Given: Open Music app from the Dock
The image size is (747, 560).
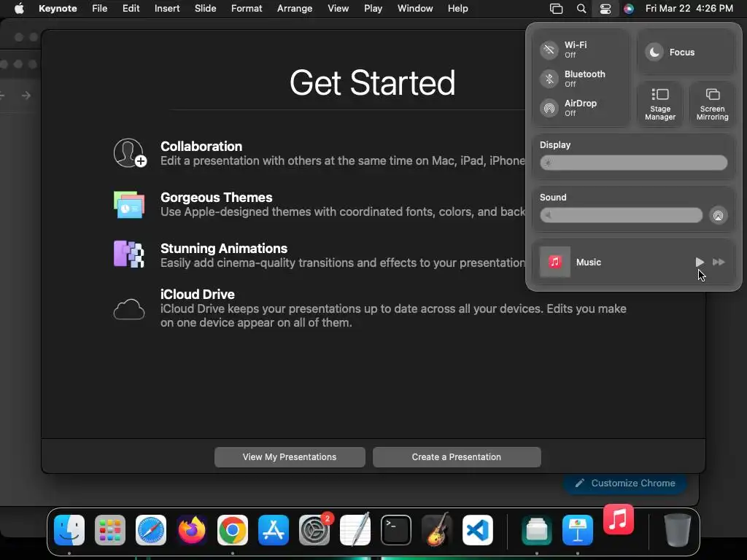Looking at the screenshot, I should tap(619, 519).
